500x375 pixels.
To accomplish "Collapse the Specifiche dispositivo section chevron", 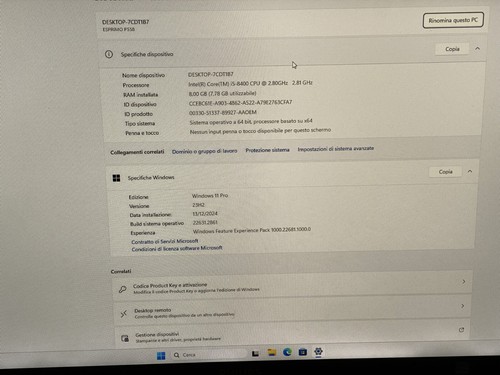I will pyautogui.click(x=477, y=49).
